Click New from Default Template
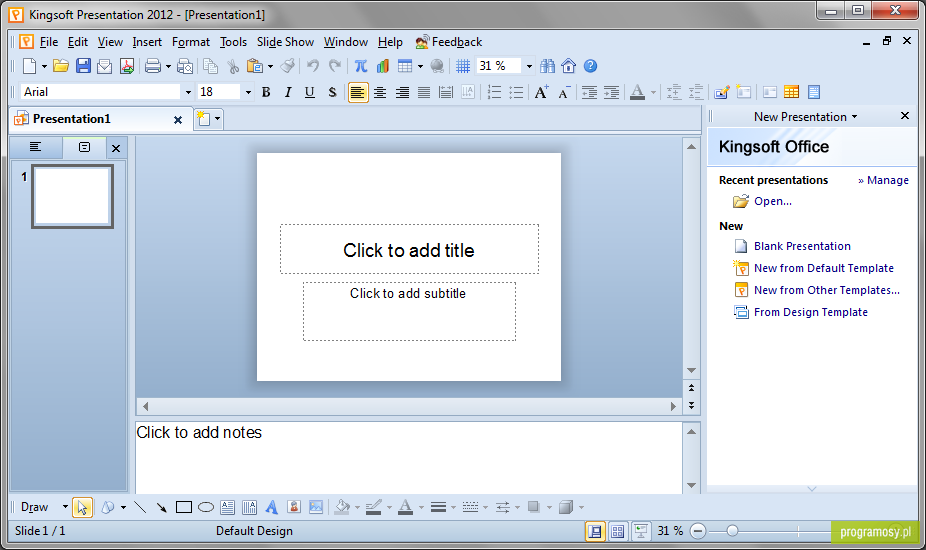926x550 pixels. coord(824,268)
